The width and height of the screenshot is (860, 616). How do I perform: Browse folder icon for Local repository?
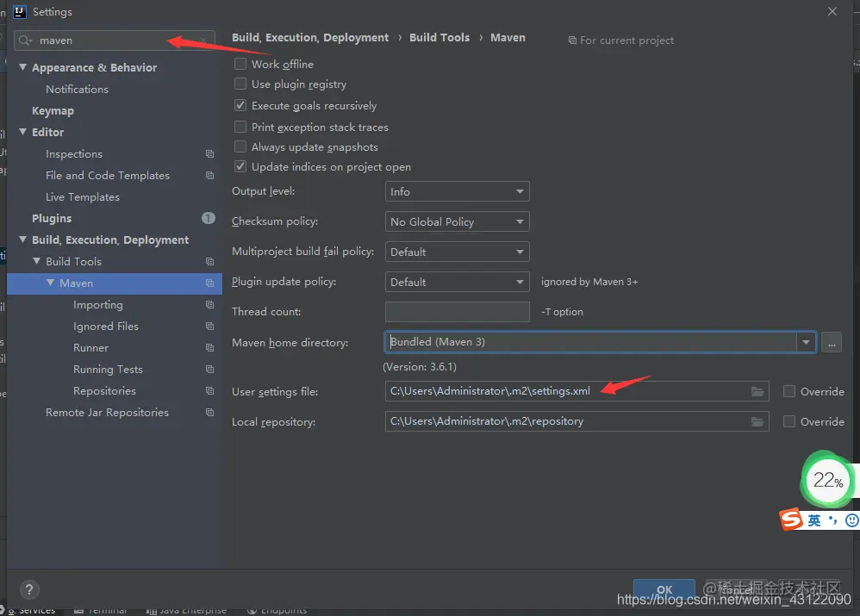[757, 421]
